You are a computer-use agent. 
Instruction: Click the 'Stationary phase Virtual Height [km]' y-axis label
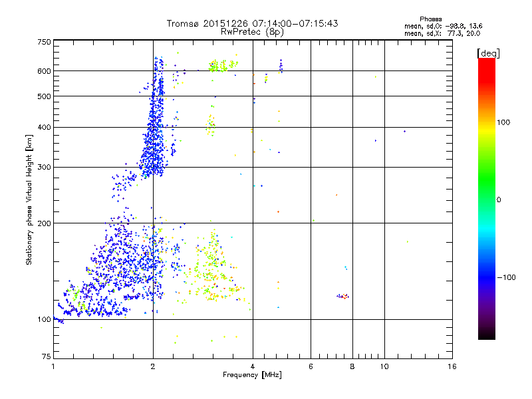pyautogui.click(x=29, y=199)
